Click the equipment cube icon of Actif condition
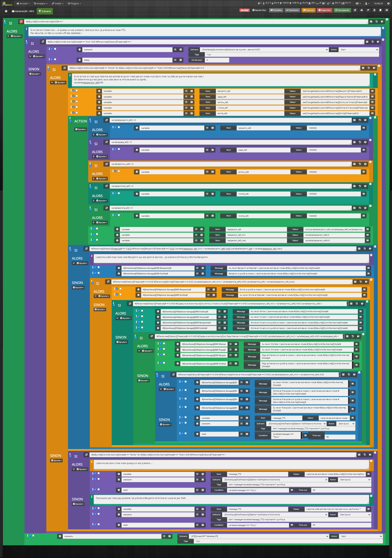This screenshot has width=392, height=558. click(382, 22)
